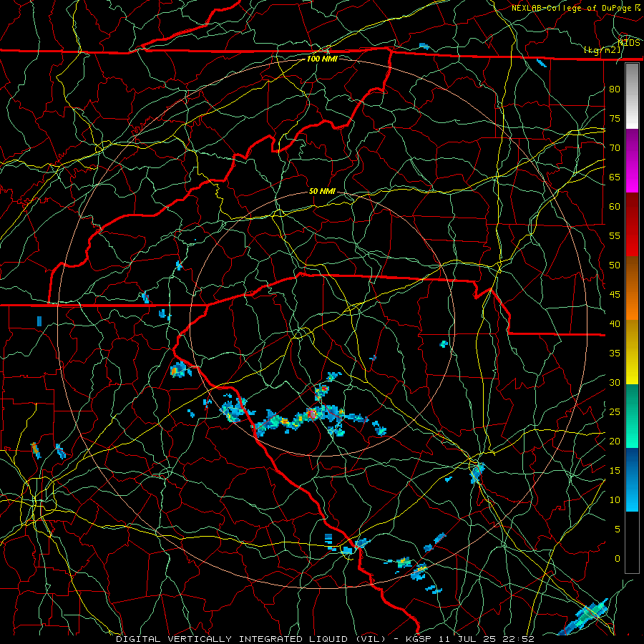Click the magenta segment of VIL color bar
Viewport: 644px width, 644px height.
pos(632,161)
